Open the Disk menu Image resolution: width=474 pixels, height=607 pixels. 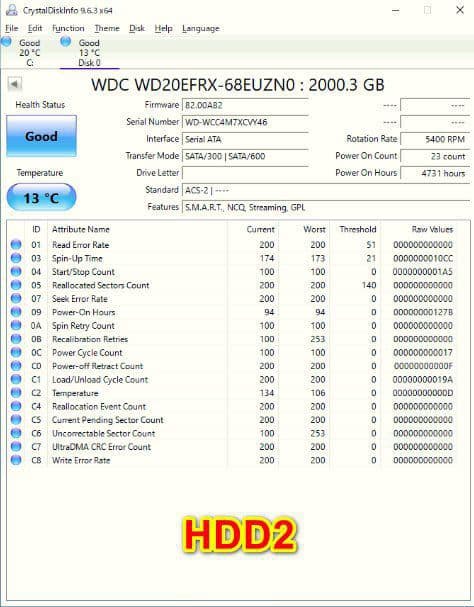(137, 28)
